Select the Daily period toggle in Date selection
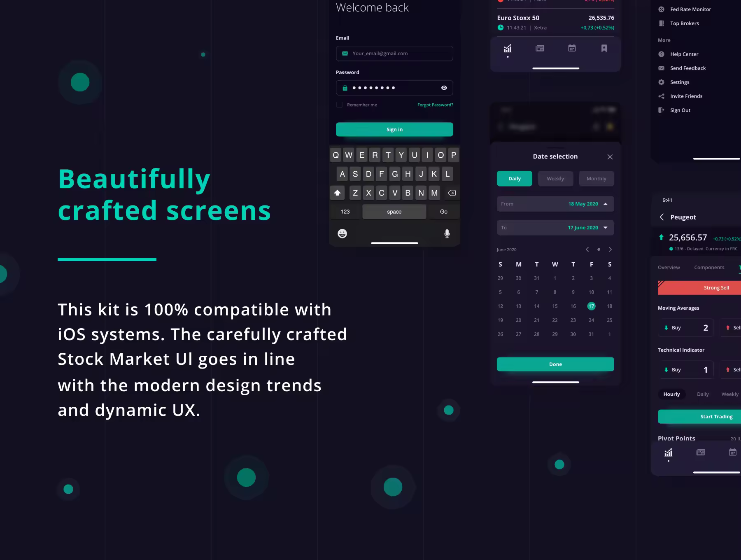741x560 pixels. tap(515, 179)
